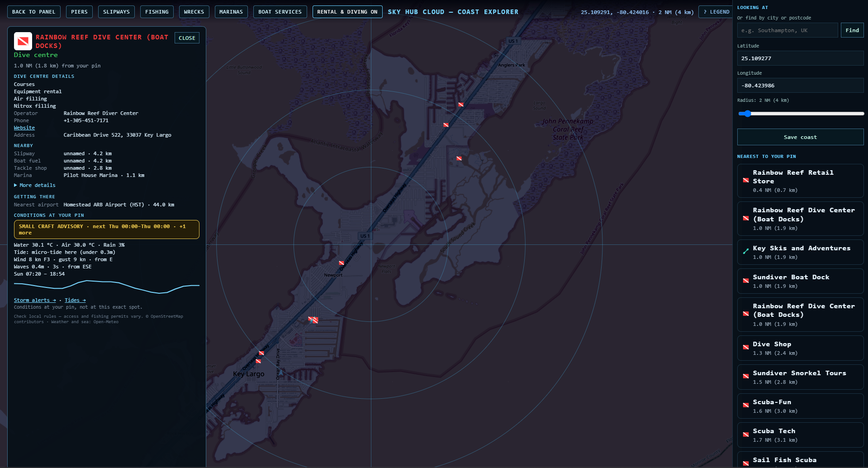Click the Small Craft Advisory alert box
868x468 pixels.
(107, 229)
